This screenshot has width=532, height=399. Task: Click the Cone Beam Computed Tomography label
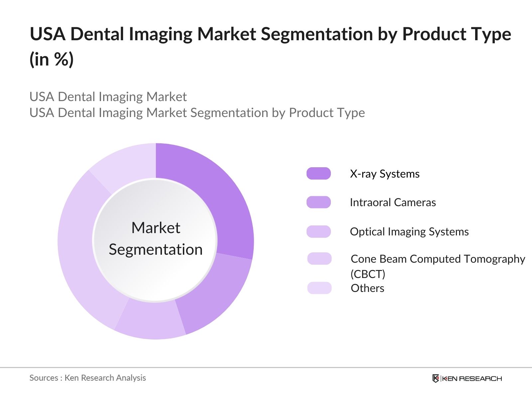[437, 259]
